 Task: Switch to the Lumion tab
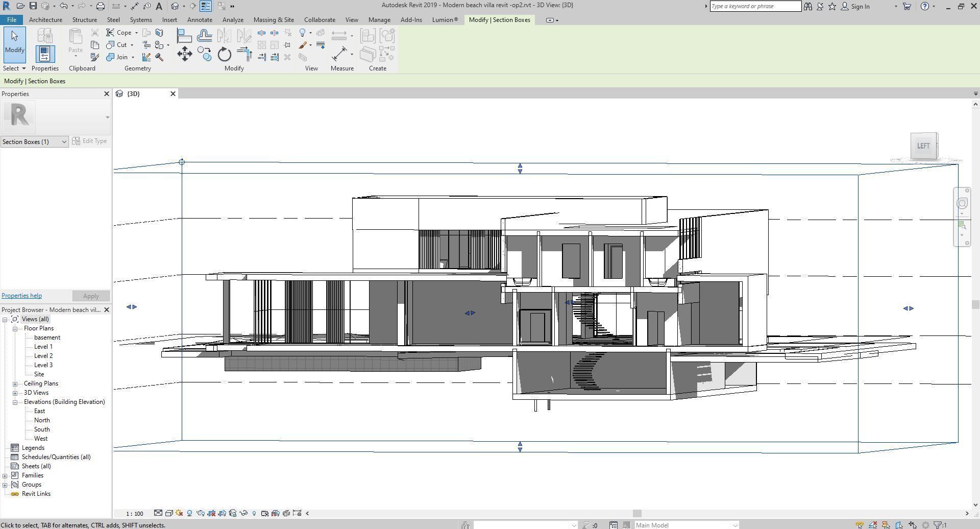[x=445, y=20]
